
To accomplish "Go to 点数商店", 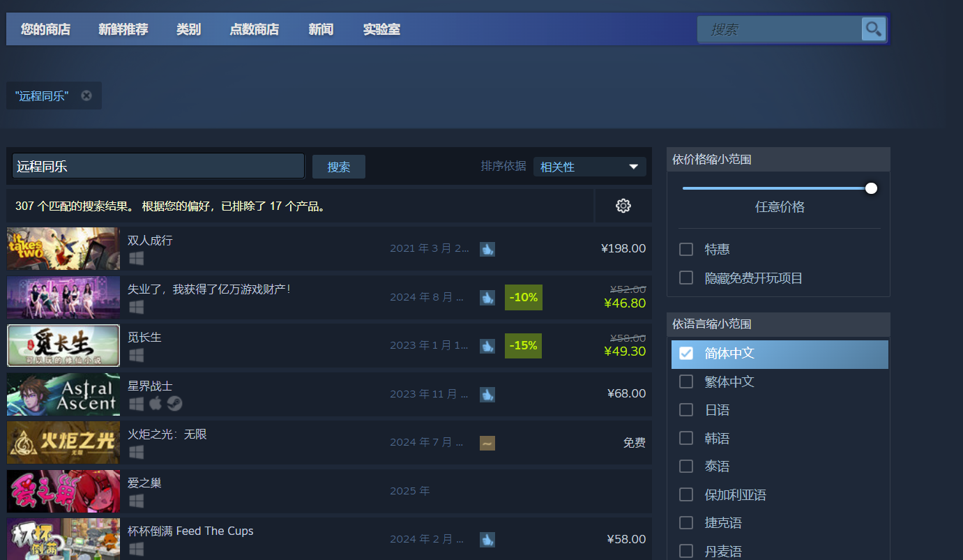I will [255, 29].
